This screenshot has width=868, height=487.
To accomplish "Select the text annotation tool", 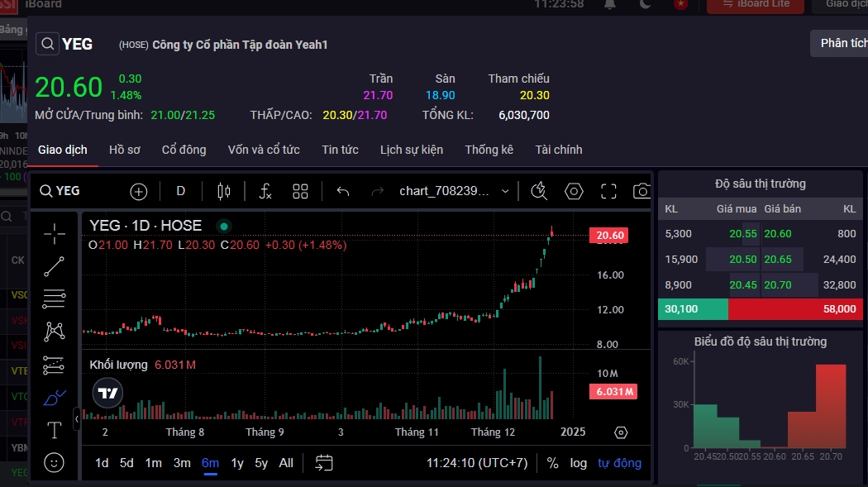I will click(x=55, y=430).
